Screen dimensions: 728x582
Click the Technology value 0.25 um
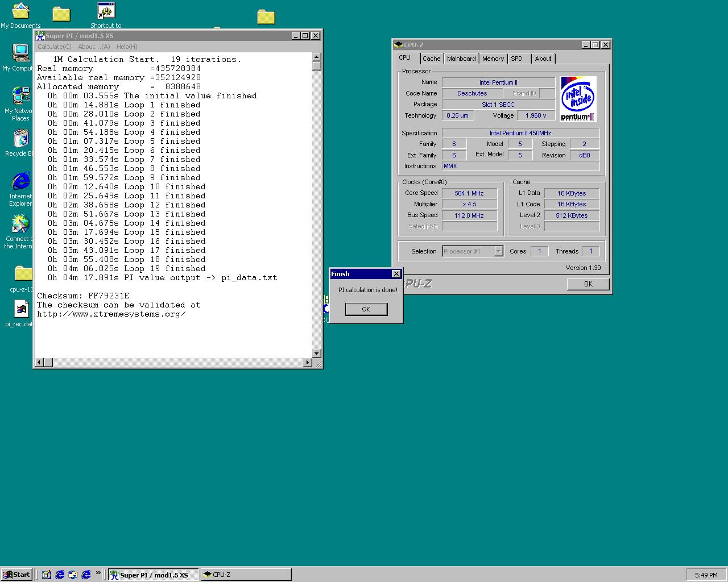tap(457, 115)
